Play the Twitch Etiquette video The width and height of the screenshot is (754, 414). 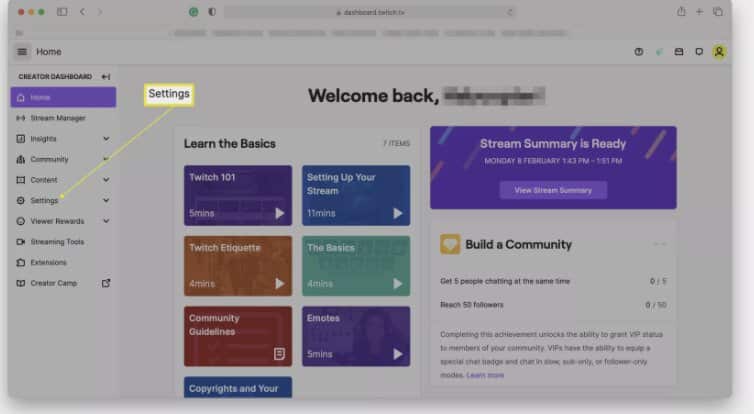pos(279,284)
